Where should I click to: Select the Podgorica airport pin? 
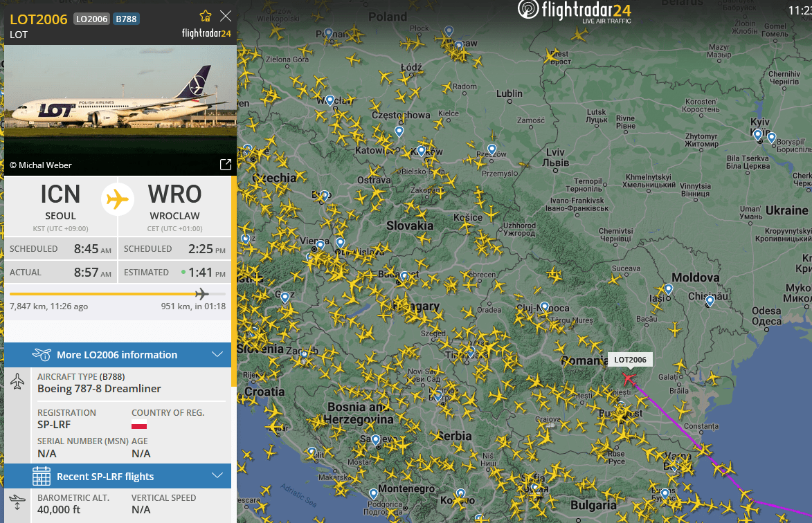pyautogui.click(x=373, y=494)
